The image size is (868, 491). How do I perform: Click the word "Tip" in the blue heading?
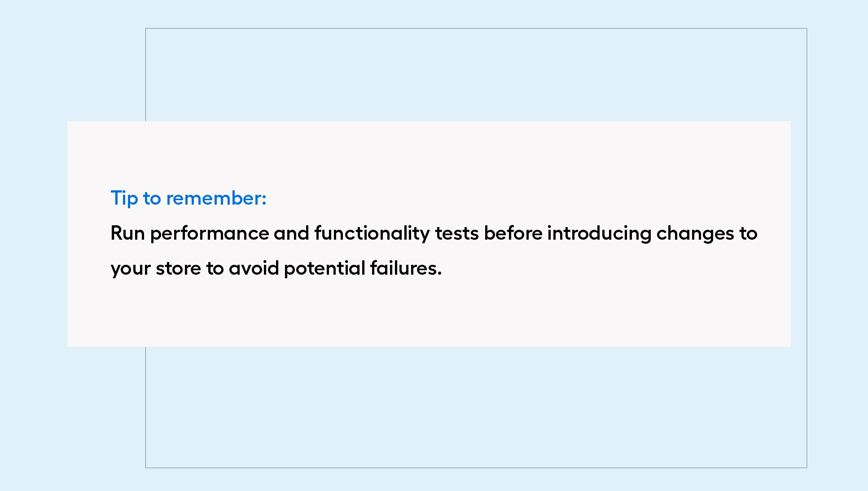[124, 198]
